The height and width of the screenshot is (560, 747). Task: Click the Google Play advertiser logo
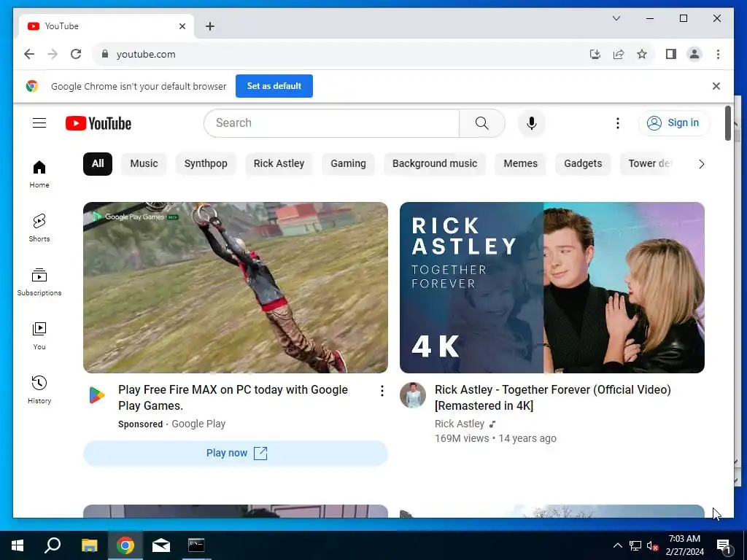tap(97, 394)
